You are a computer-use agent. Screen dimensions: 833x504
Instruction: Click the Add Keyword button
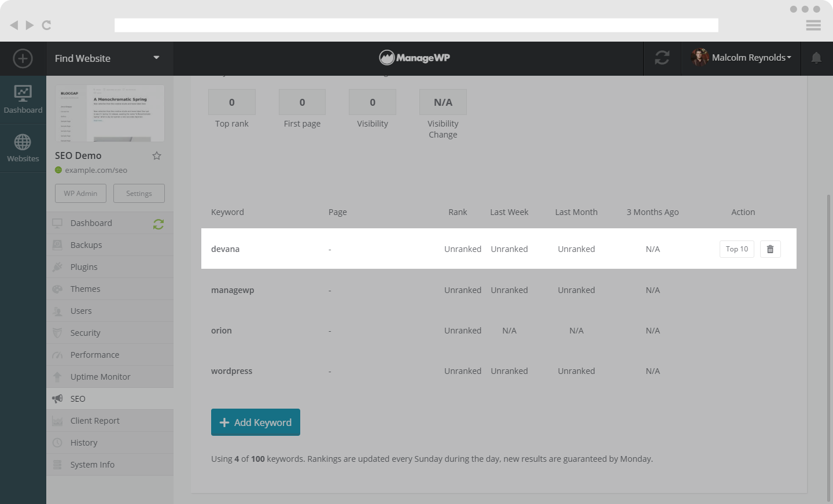pyautogui.click(x=256, y=423)
